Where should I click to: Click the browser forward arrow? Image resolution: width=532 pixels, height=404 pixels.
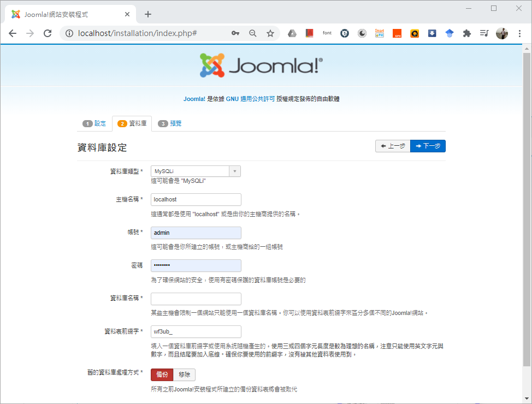pyautogui.click(x=30, y=33)
